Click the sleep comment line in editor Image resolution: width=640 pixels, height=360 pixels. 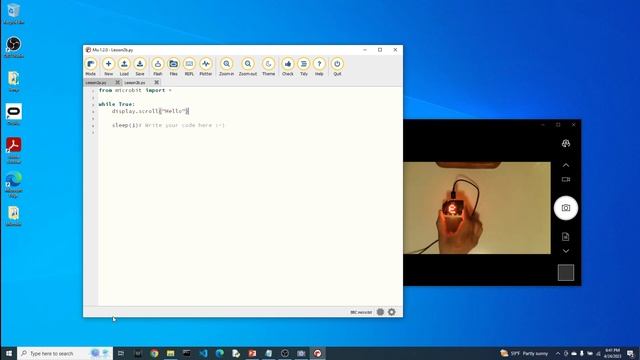(168, 125)
